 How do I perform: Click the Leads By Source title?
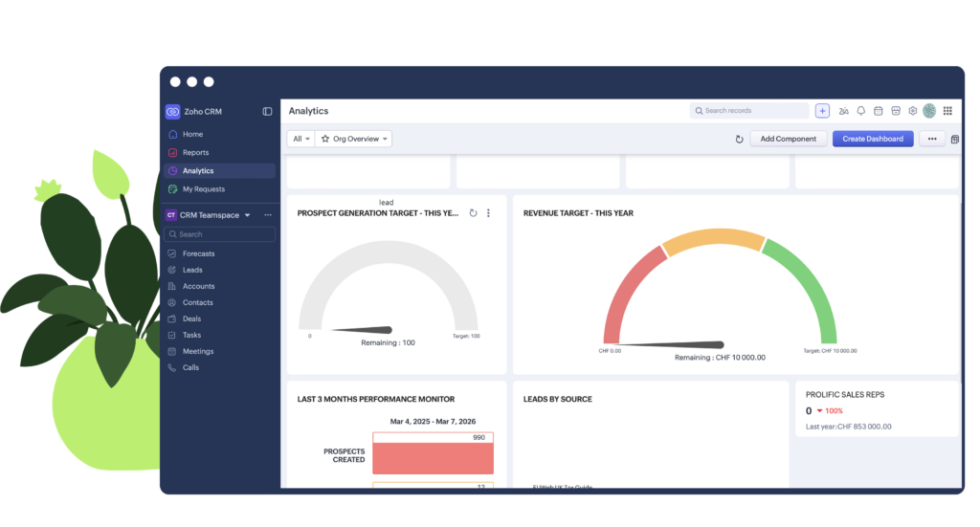[x=558, y=399]
